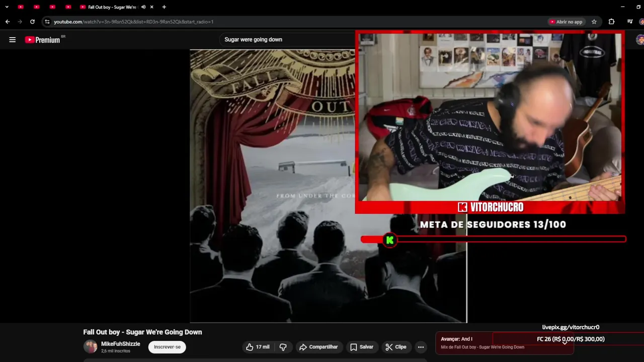This screenshot has width=644, height=362.
Task: Expand the tab search dropdown arrow
Action: pyautogui.click(x=7, y=7)
